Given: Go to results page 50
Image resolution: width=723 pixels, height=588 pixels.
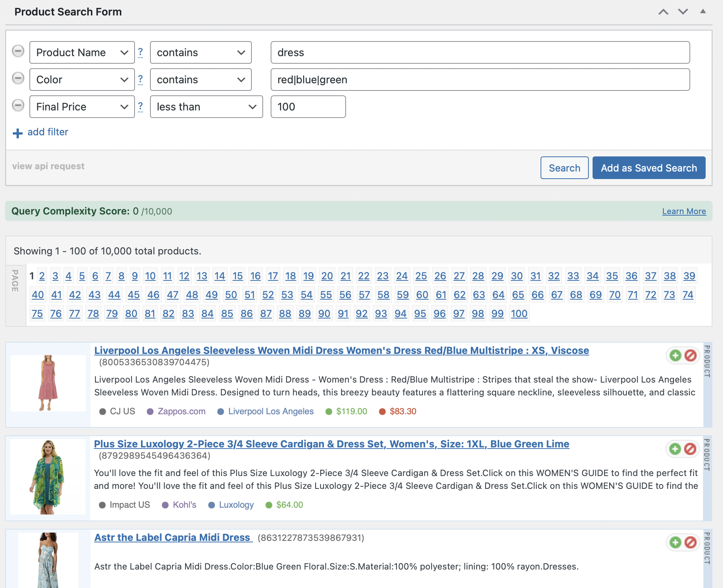Looking at the screenshot, I should coord(231,295).
